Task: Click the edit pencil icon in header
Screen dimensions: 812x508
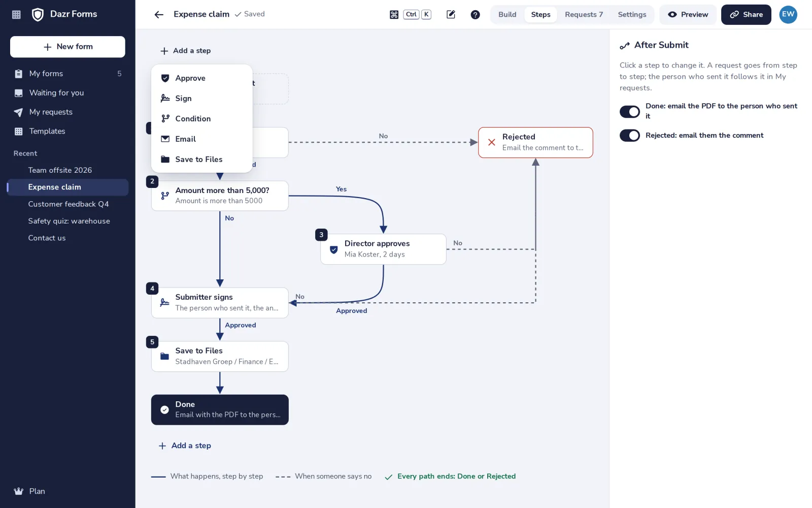Action: coord(451,14)
